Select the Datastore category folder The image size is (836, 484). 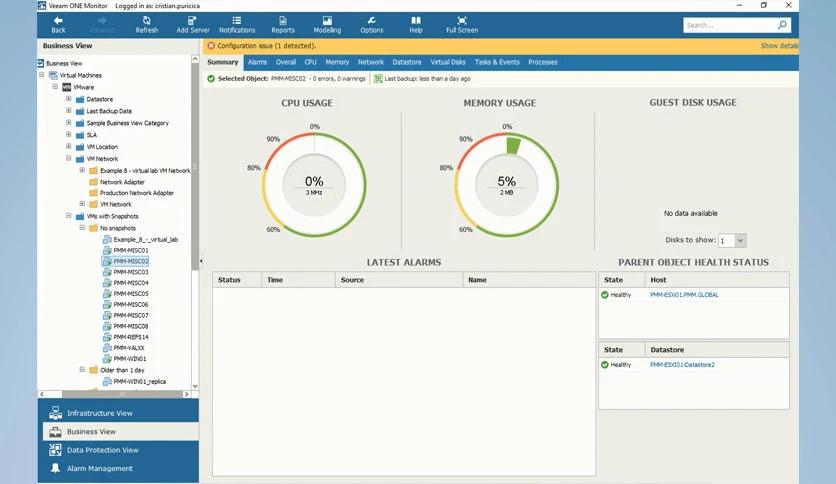pos(99,99)
